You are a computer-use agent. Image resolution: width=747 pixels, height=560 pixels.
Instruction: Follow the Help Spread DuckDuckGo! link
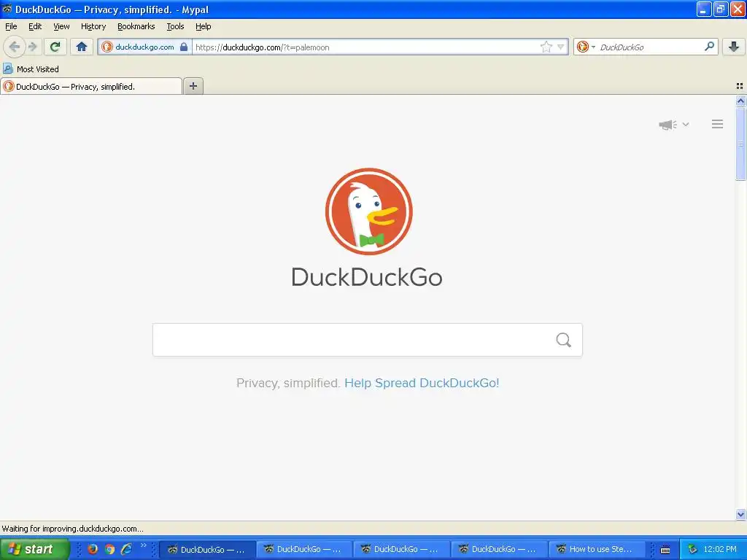(422, 383)
